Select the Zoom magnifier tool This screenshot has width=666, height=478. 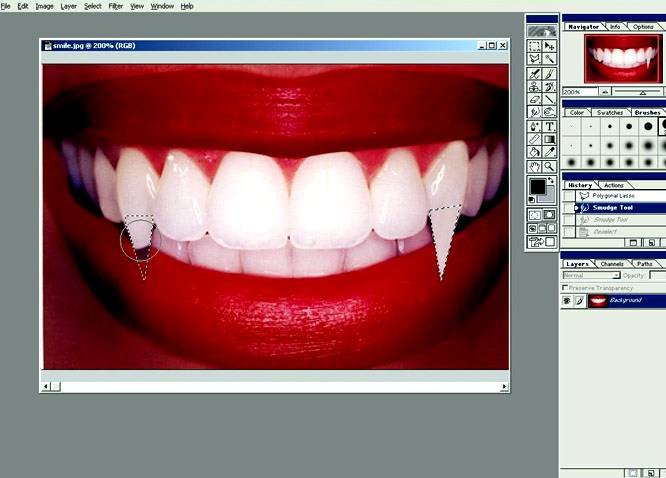click(550, 166)
